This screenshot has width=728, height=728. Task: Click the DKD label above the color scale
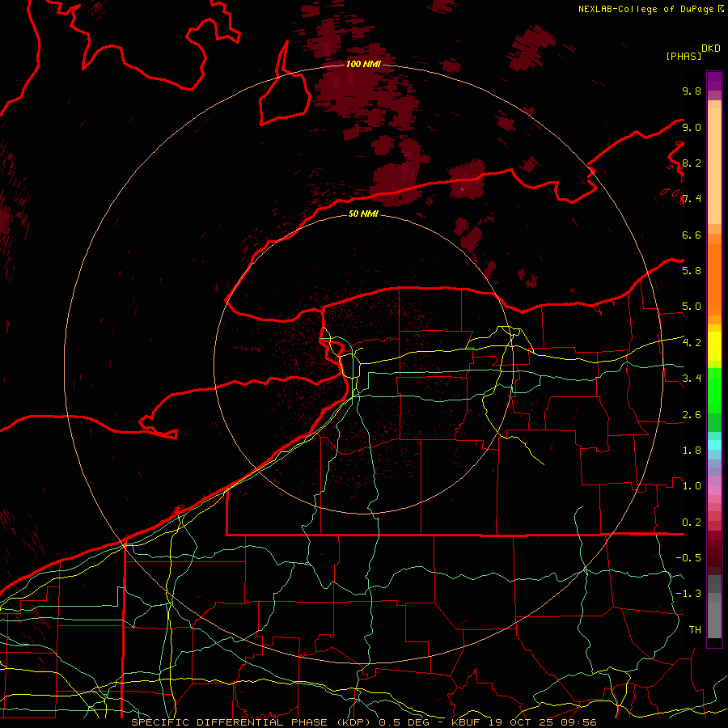pos(711,49)
